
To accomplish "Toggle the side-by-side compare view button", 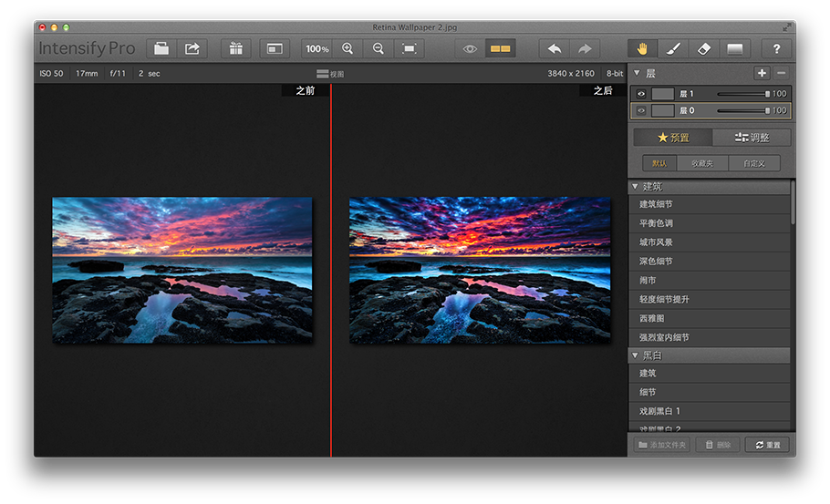I will coord(500,48).
